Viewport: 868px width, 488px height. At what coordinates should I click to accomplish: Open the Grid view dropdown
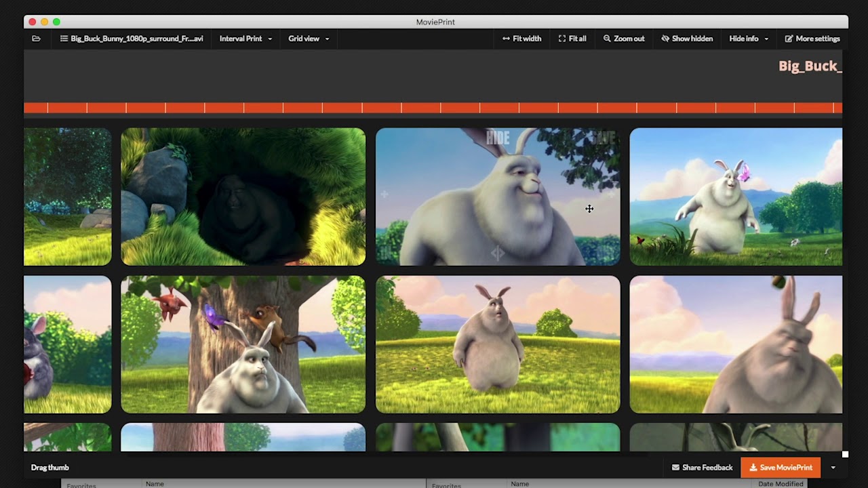tap(309, 39)
